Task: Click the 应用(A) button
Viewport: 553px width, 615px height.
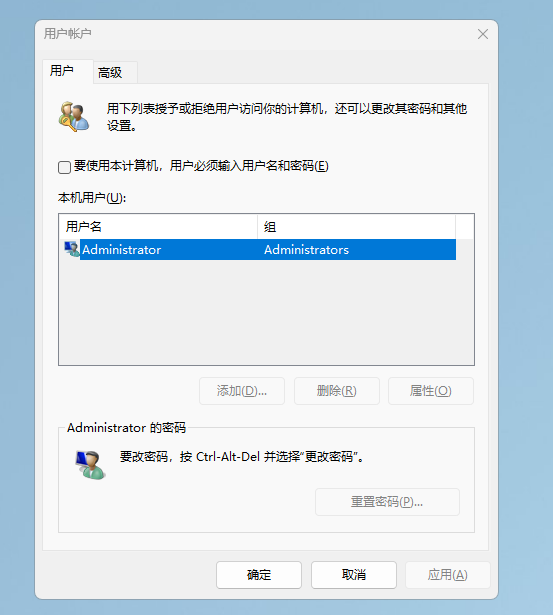Action: 447,575
